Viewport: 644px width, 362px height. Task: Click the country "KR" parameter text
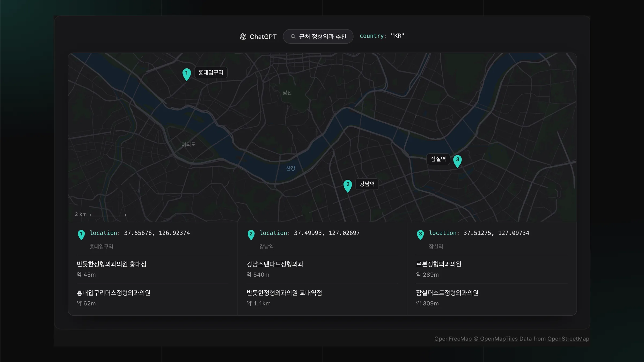pyautogui.click(x=382, y=36)
